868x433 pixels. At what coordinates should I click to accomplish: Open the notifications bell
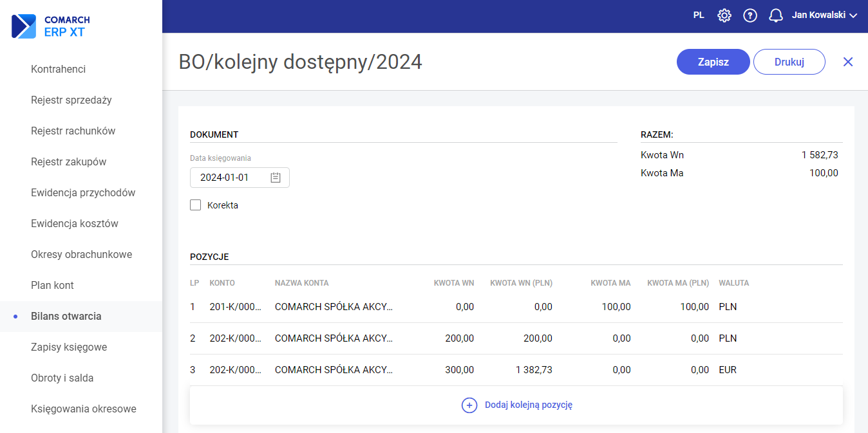pyautogui.click(x=776, y=15)
